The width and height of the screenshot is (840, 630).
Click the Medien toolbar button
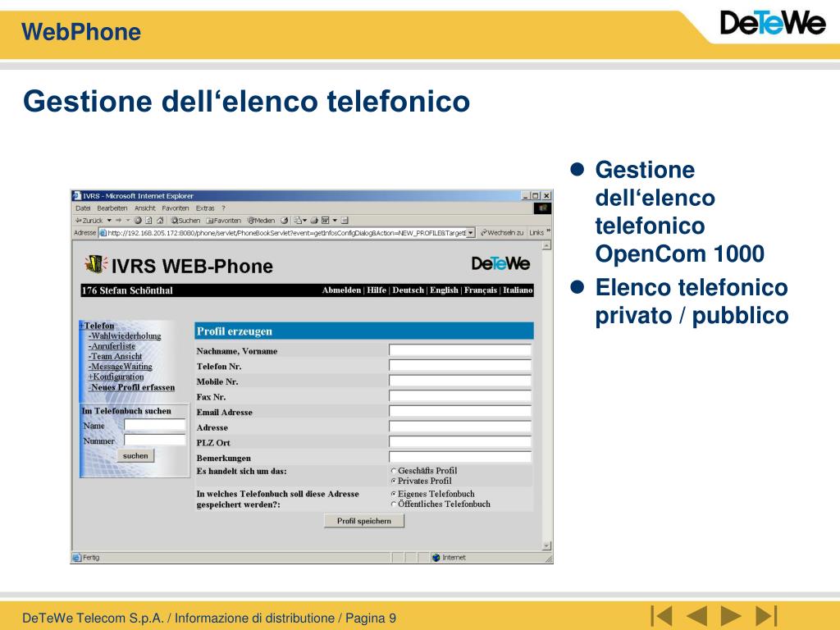261,220
